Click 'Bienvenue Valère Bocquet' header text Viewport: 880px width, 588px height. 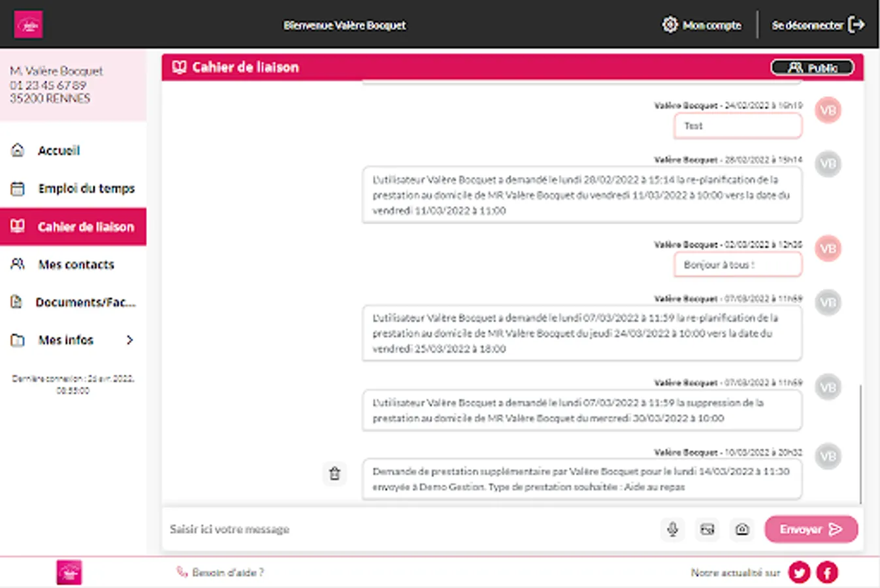click(344, 25)
